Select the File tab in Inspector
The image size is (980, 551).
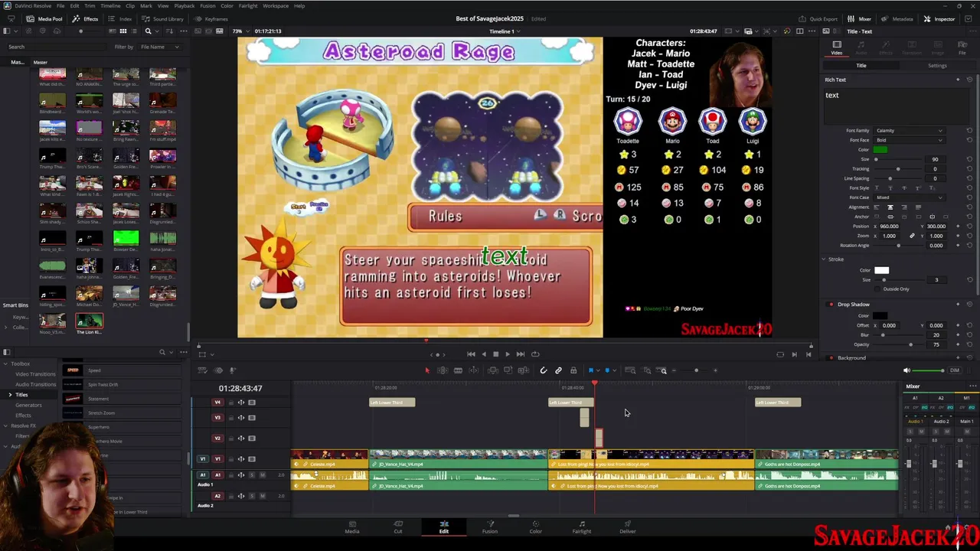[962, 47]
